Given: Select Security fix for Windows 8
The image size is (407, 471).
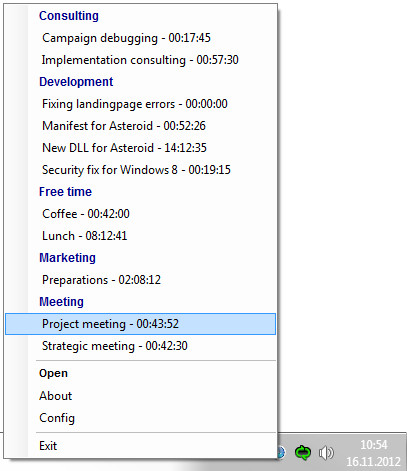Looking at the screenshot, I should [140, 170].
